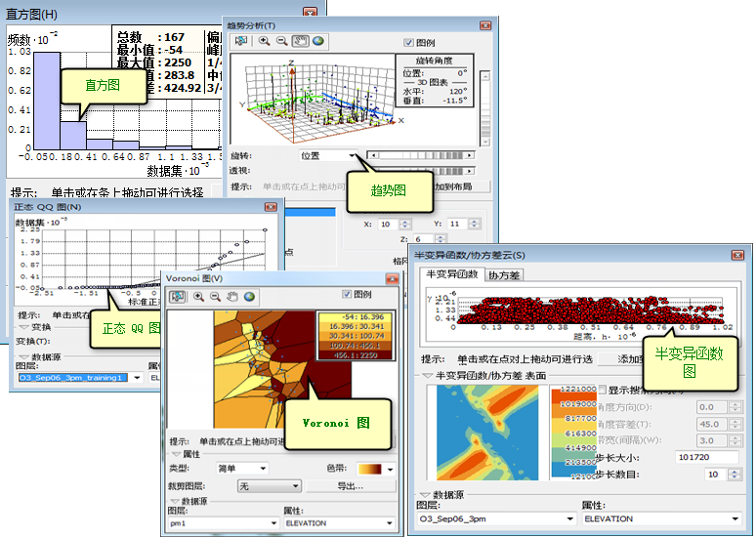Image resolution: width=756 pixels, height=538 pixels.
Task: Open O3_Sep06_3pm layer dropdown in semivariogram window
Action: [x=496, y=518]
